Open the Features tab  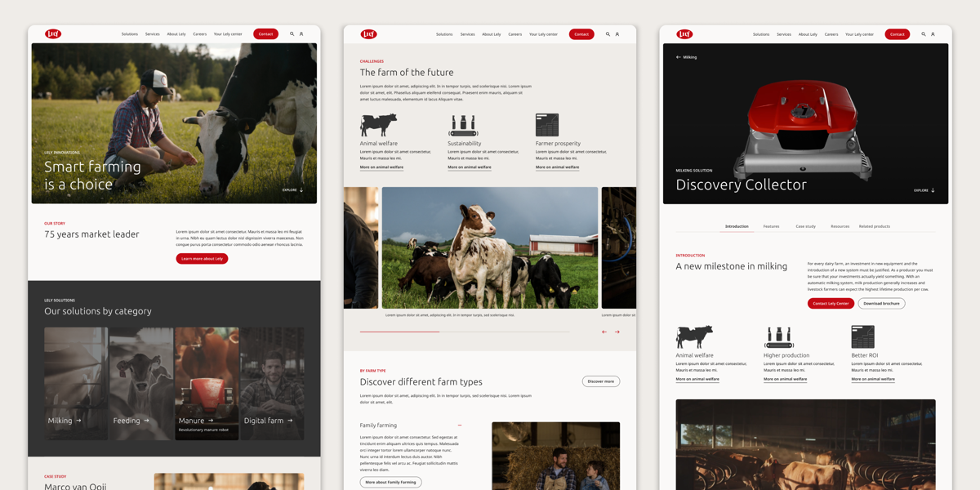click(771, 226)
